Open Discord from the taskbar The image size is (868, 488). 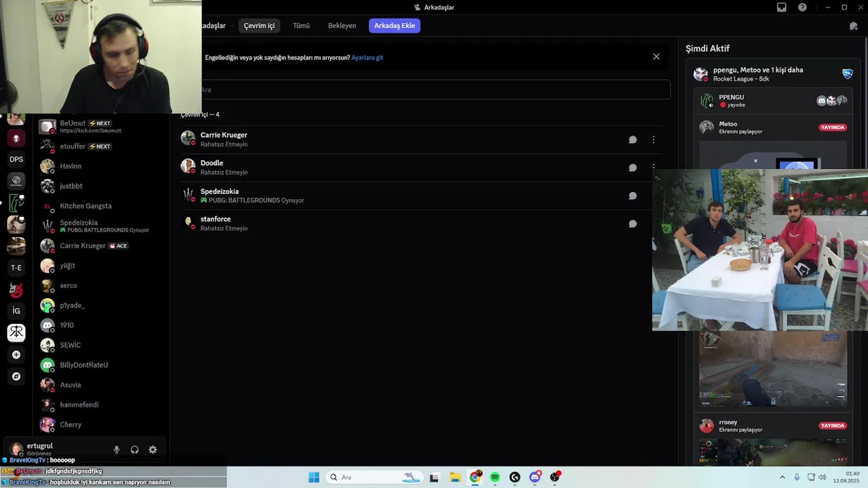(x=535, y=477)
